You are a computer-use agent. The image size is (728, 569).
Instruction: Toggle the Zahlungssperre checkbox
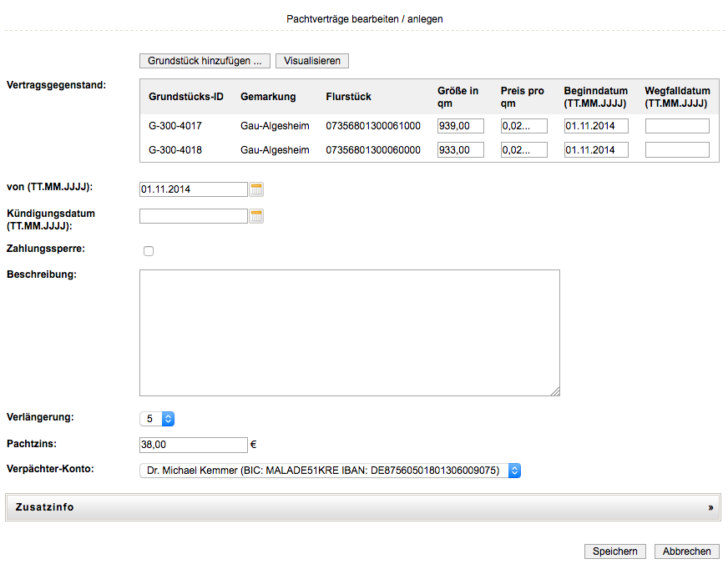click(149, 251)
